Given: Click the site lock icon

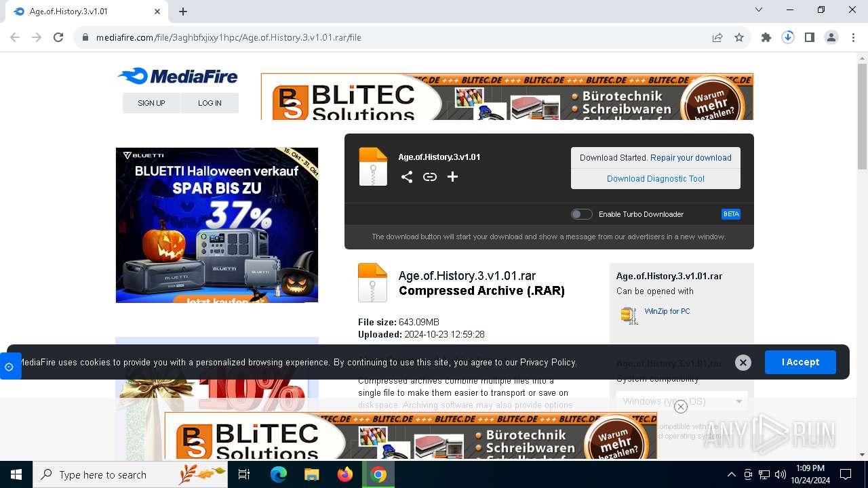Looking at the screenshot, I should tap(85, 37).
